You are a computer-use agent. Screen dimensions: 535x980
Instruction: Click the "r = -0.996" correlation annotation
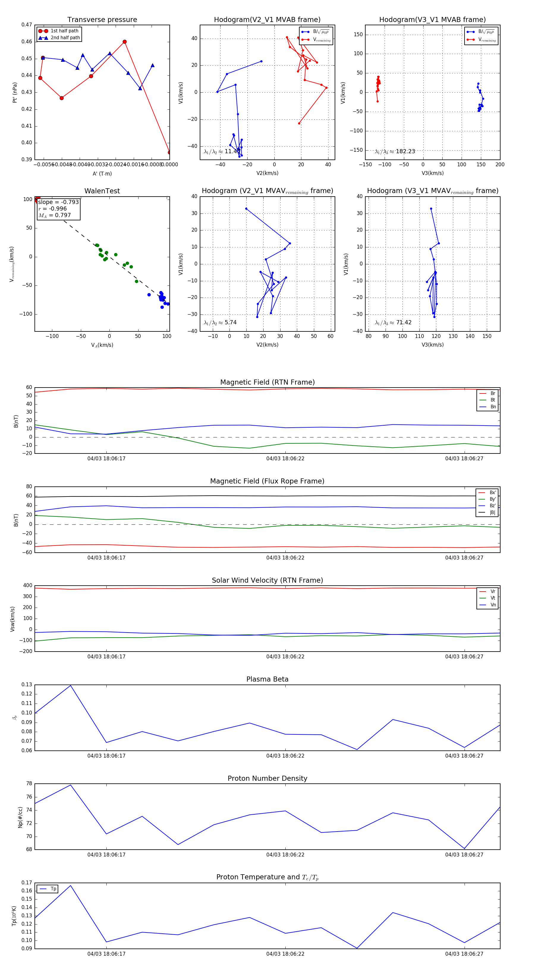tap(53, 208)
